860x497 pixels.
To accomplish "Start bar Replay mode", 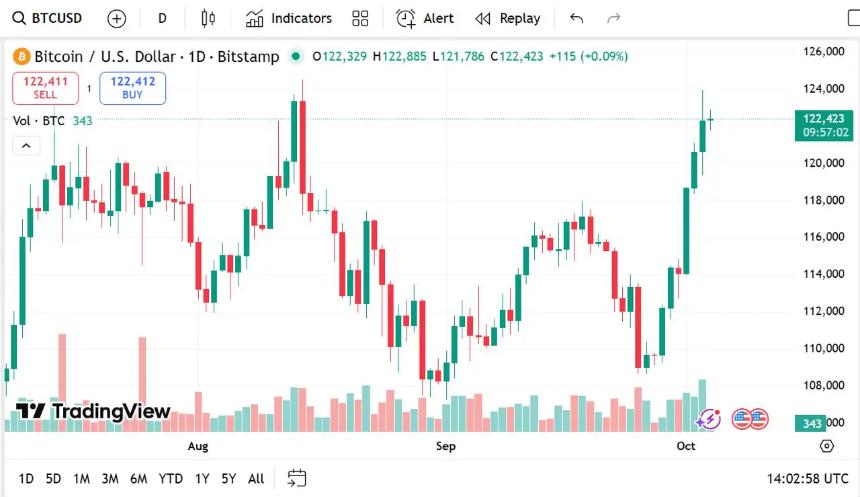I will click(508, 18).
